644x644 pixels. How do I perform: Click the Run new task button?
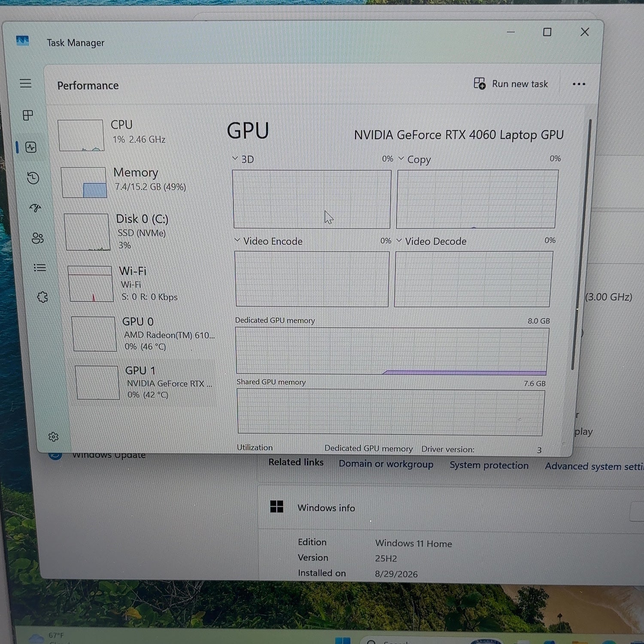coord(511,84)
